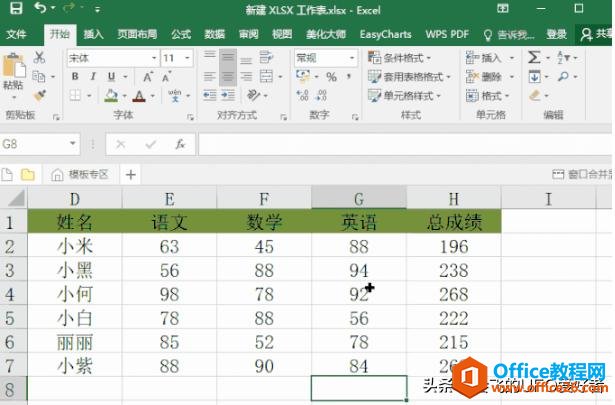The image size is (615, 405).
Task: Apply percent style format
Action: [x=331, y=77]
